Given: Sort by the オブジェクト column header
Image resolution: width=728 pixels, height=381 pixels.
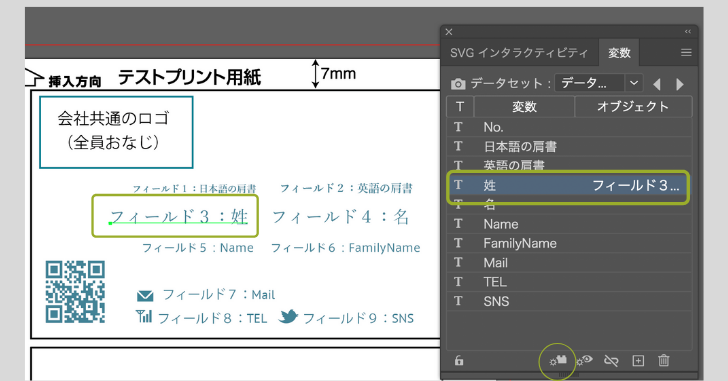Looking at the screenshot, I should (x=633, y=107).
